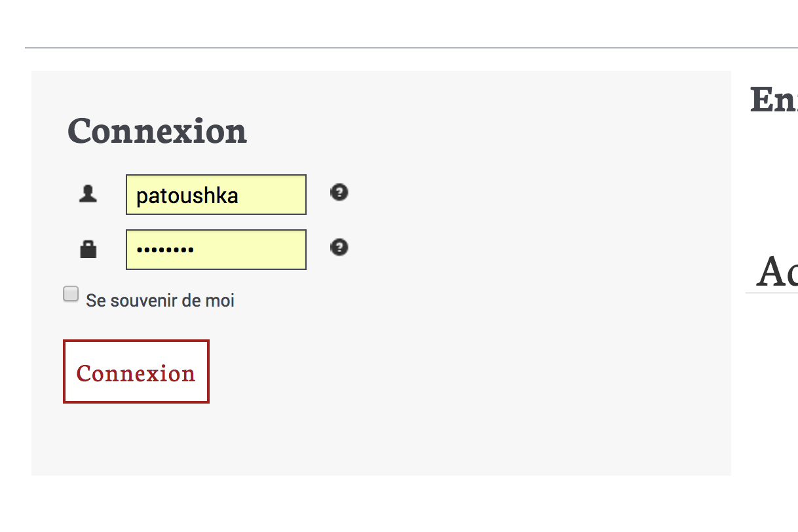798x532 pixels.
Task: Click the padlock icon beside password
Action: 88,249
